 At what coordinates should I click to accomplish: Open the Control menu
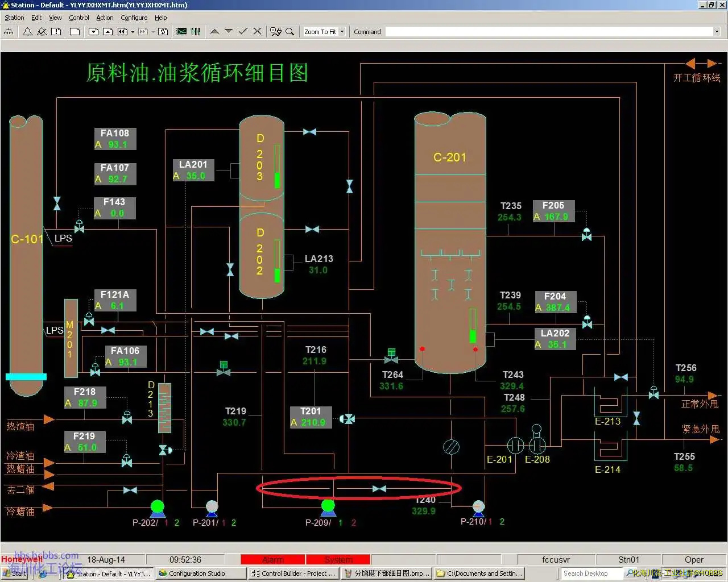coord(78,18)
